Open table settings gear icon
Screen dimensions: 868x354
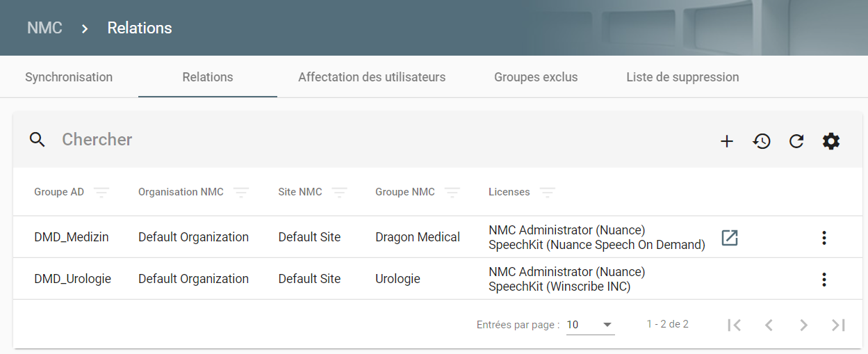click(x=831, y=141)
